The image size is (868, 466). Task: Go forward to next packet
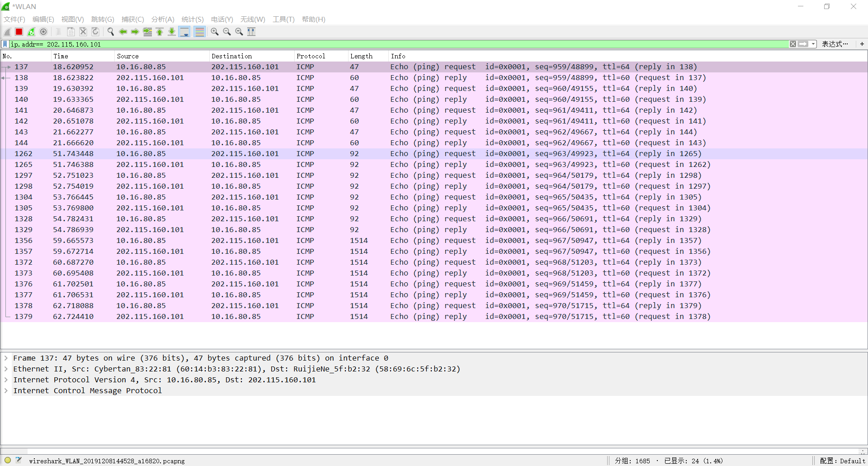(135, 32)
